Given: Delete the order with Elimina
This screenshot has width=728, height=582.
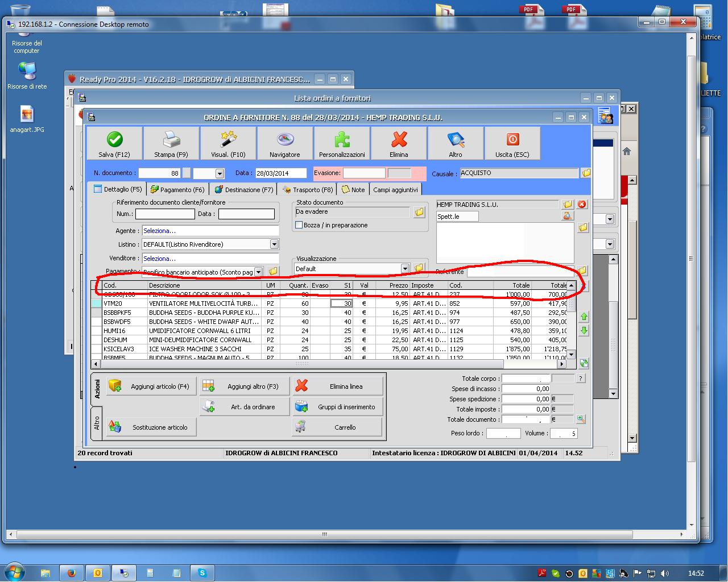Looking at the screenshot, I should (399, 143).
